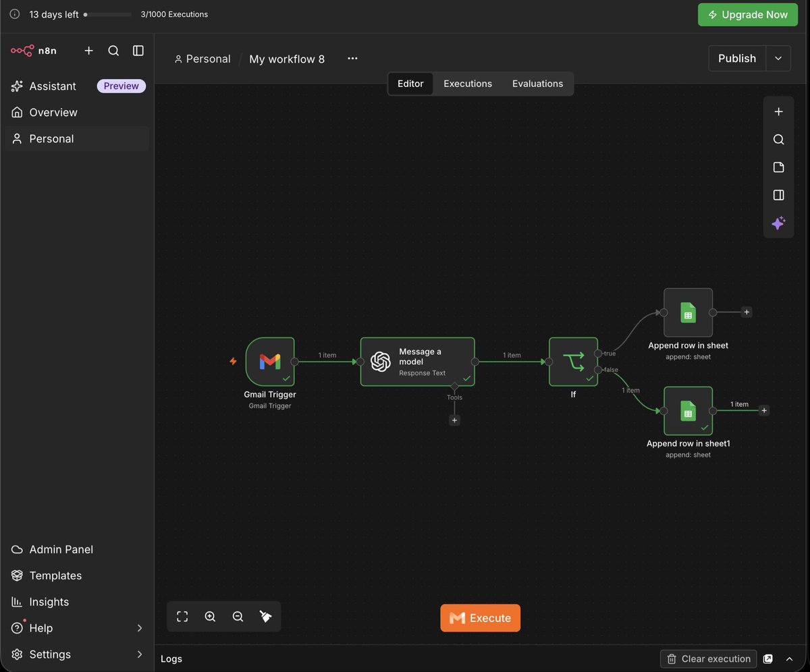The height and width of the screenshot is (672, 810).
Task: Expand the Help menu
Action: (77, 628)
